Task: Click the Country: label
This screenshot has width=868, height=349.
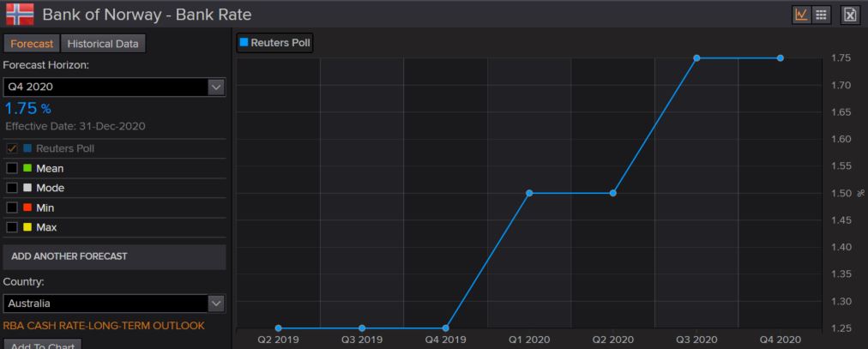Action: pos(23,281)
